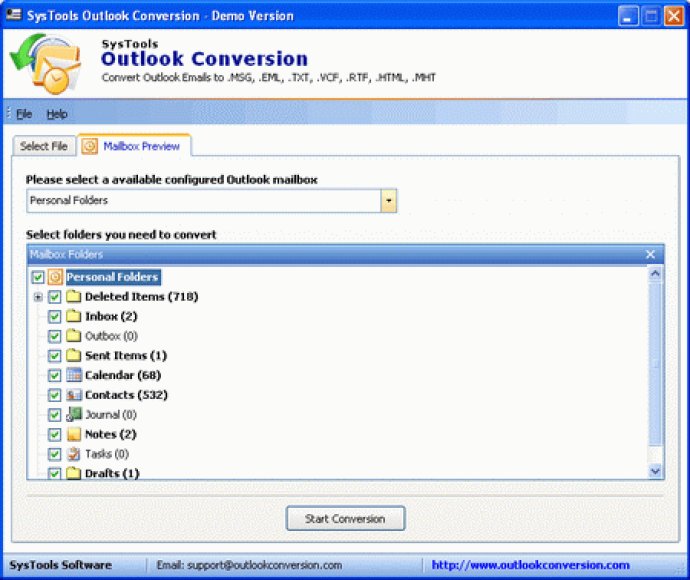
Task: Uncheck the Personal Folders root checkbox
Action: tap(38, 277)
